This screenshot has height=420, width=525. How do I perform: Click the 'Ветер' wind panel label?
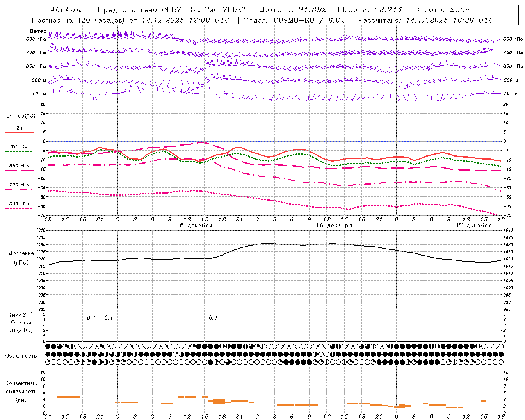coord(38,31)
